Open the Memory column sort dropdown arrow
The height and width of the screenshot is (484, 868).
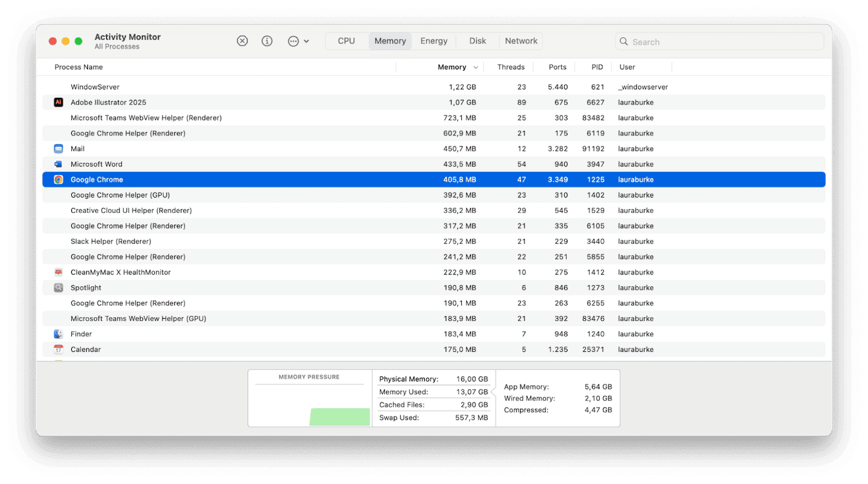click(476, 67)
